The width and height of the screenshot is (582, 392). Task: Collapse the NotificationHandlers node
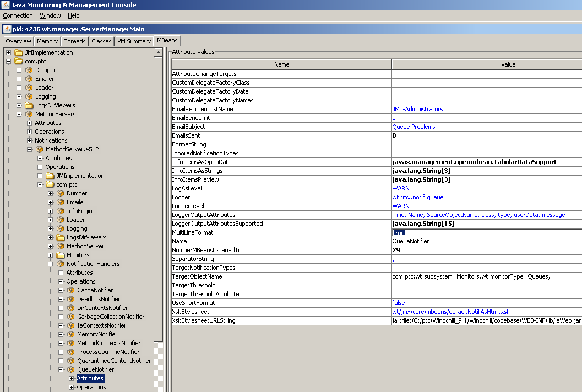(x=51, y=264)
